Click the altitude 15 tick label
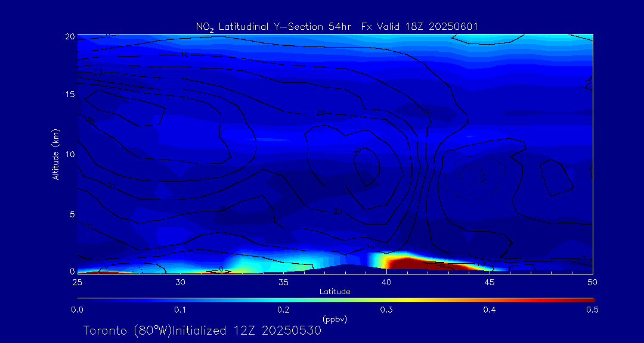 click(69, 95)
